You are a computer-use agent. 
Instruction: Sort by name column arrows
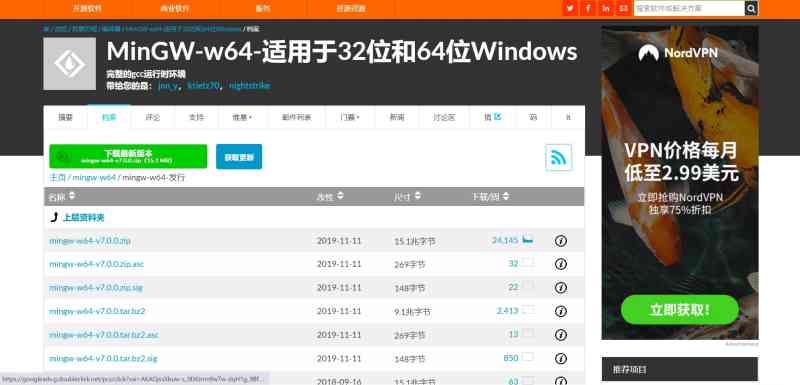(x=72, y=196)
